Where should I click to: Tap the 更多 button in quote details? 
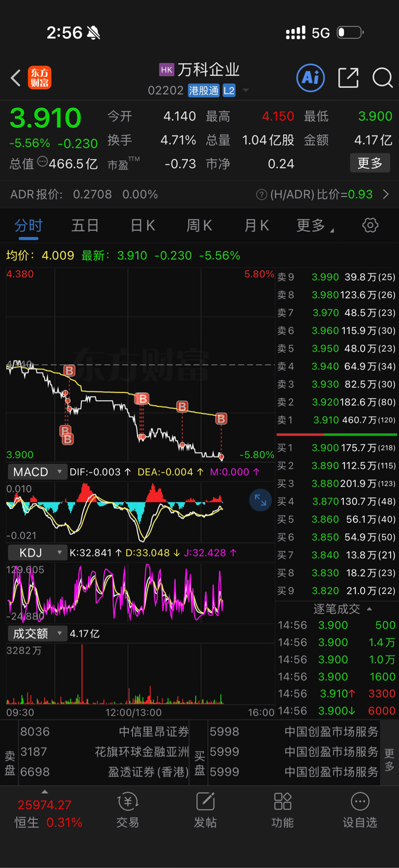pyautogui.click(x=370, y=163)
